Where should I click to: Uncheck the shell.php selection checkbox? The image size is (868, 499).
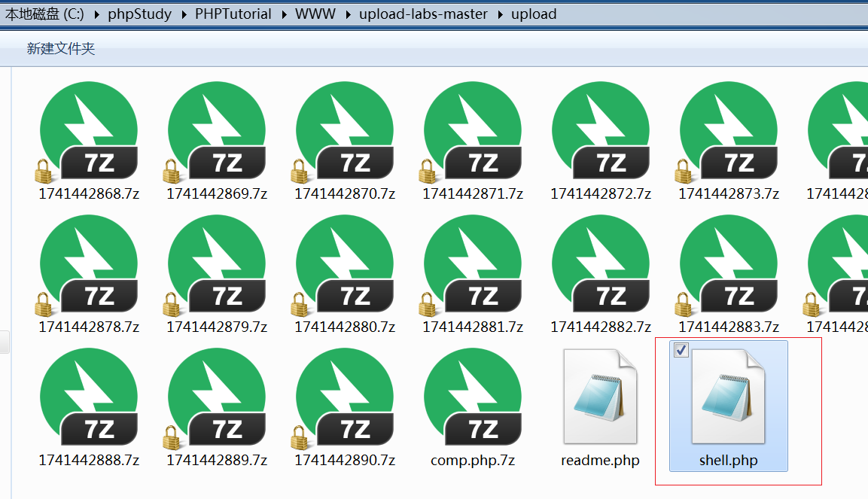click(x=681, y=350)
